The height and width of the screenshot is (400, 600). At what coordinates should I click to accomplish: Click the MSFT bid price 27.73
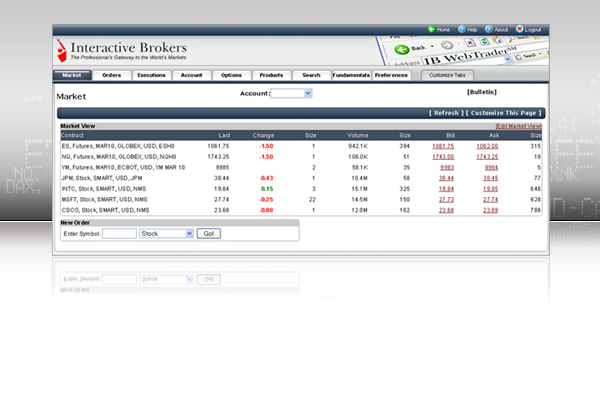[x=446, y=200]
